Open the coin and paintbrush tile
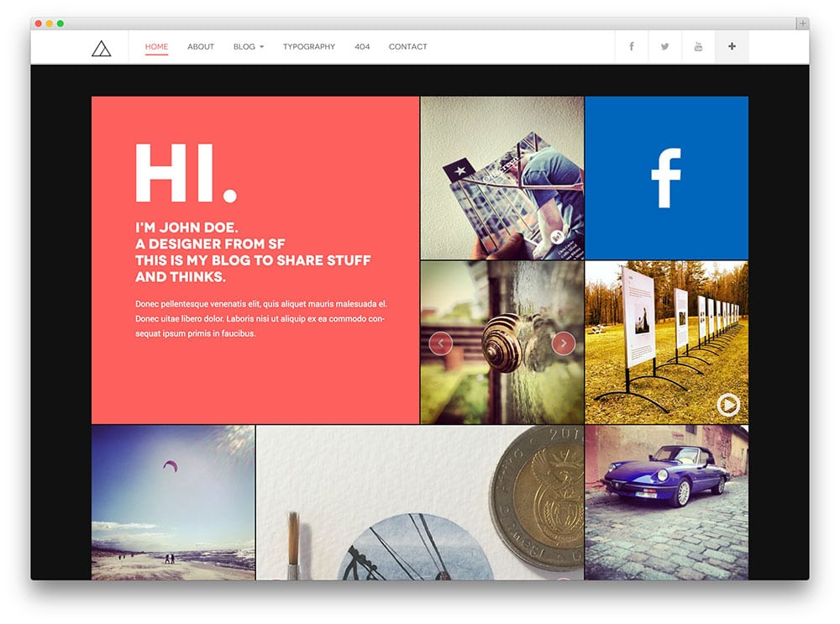The width and height of the screenshot is (840, 624). [x=420, y=502]
